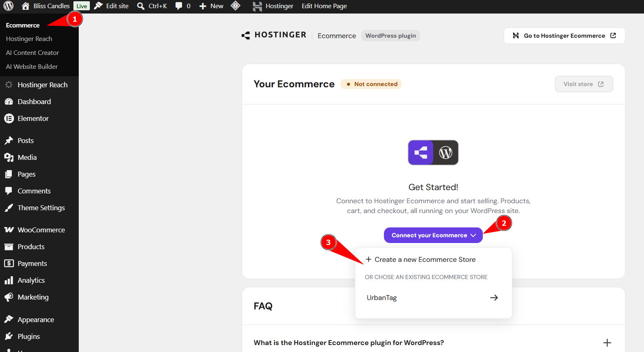The image size is (644, 352).
Task: Click the Edit site paintbrush icon
Action: [98, 6]
